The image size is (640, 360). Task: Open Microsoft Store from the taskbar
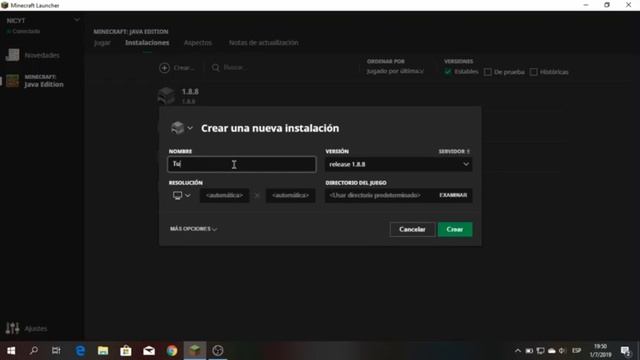126,351
